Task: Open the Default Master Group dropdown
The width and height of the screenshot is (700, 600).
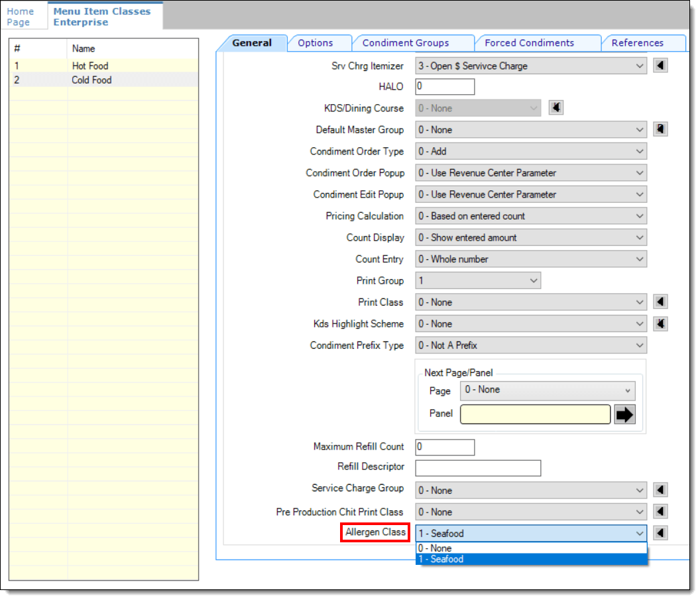Action: [531, 130]
